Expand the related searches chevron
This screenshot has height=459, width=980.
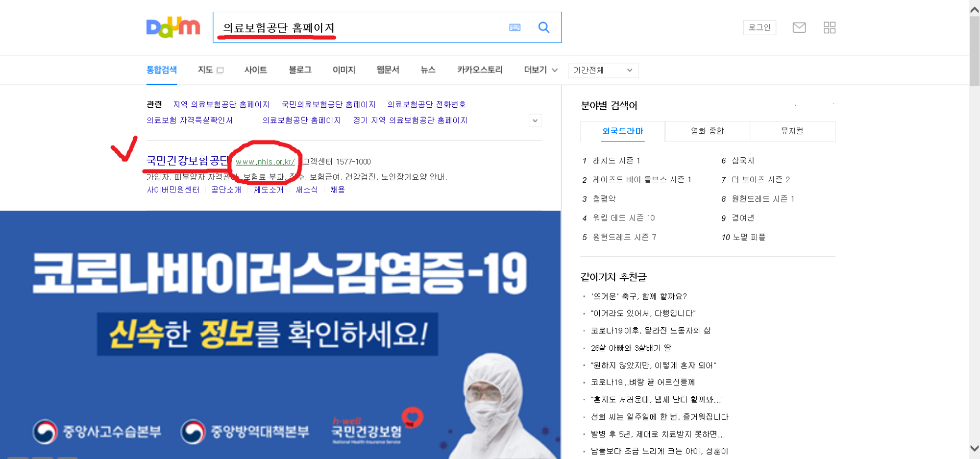click(535, 121)
